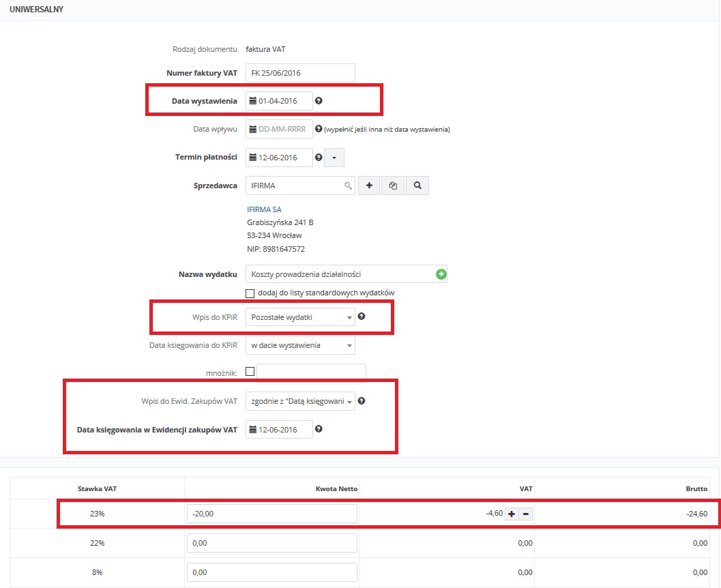
Task: Expand Wpis do Ewid. Zakupów VAT dropdown
Action: coord(300,401)
